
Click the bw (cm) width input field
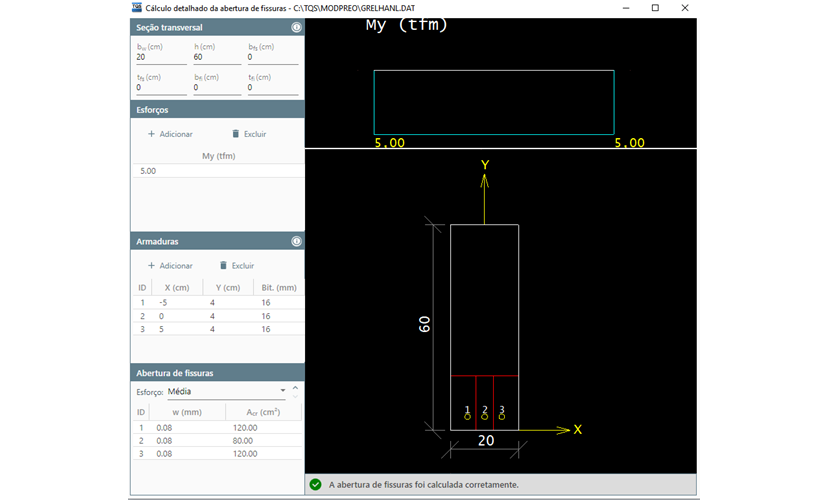pyautogui.click(x=158, y=57)
